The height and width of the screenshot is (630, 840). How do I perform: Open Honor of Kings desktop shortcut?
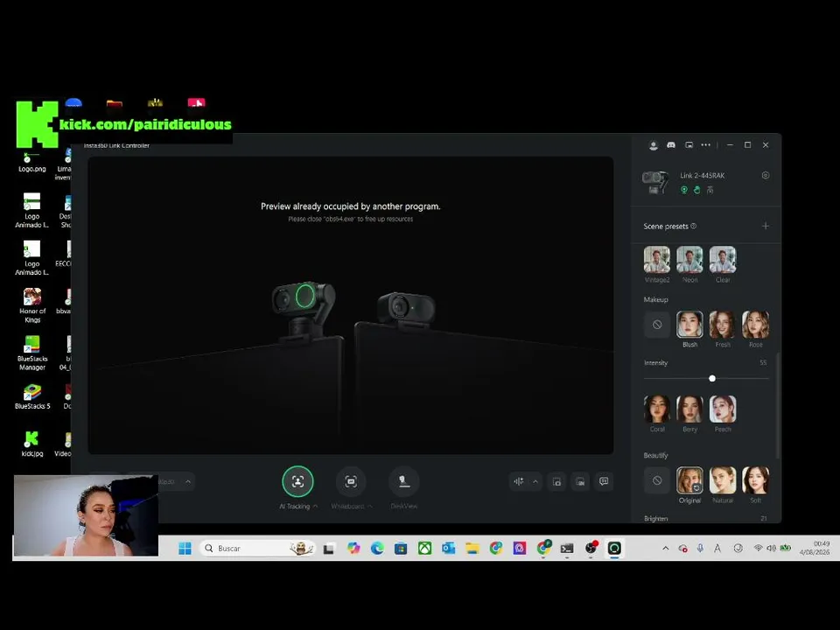32,305
